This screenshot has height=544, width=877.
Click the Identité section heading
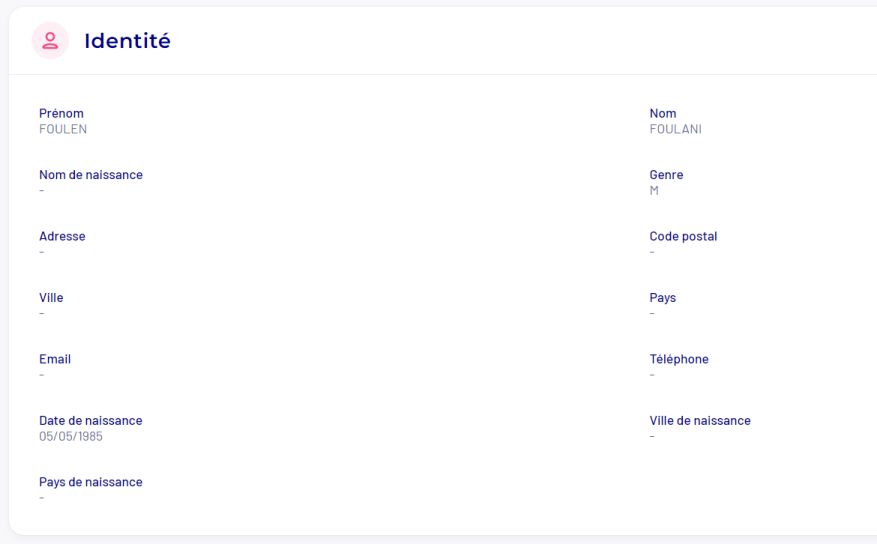(127, 41)
